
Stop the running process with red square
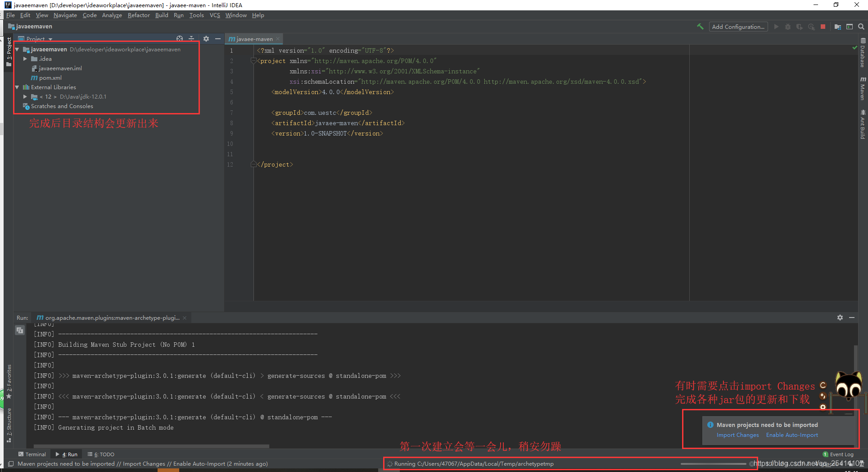823,27
